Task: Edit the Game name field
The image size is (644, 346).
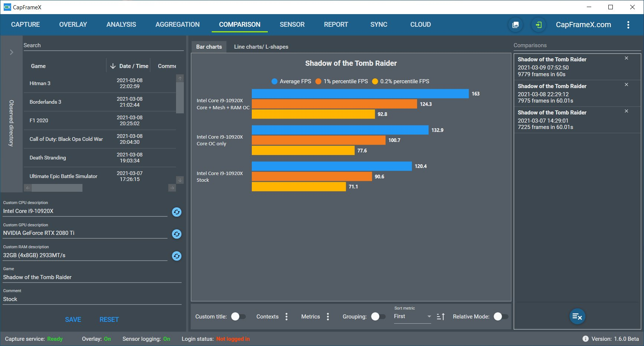Action: tap(92, 277)
